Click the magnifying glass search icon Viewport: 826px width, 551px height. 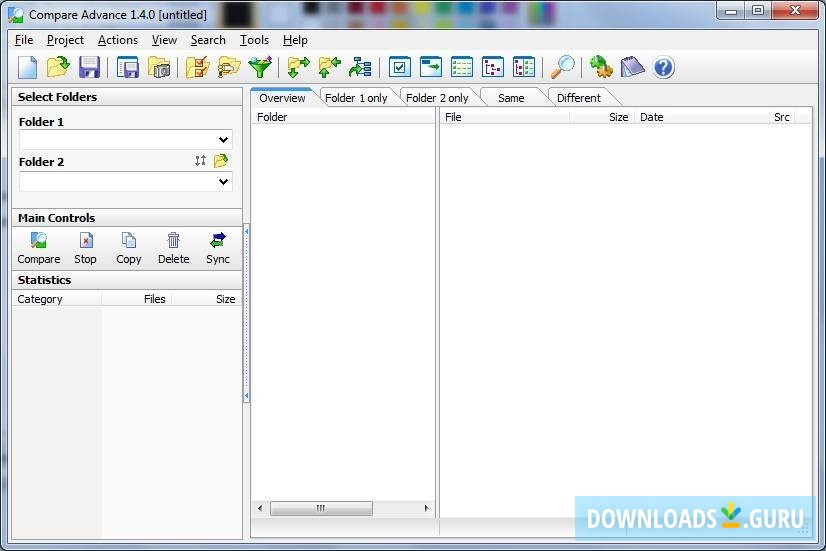(x=563, y=67)
